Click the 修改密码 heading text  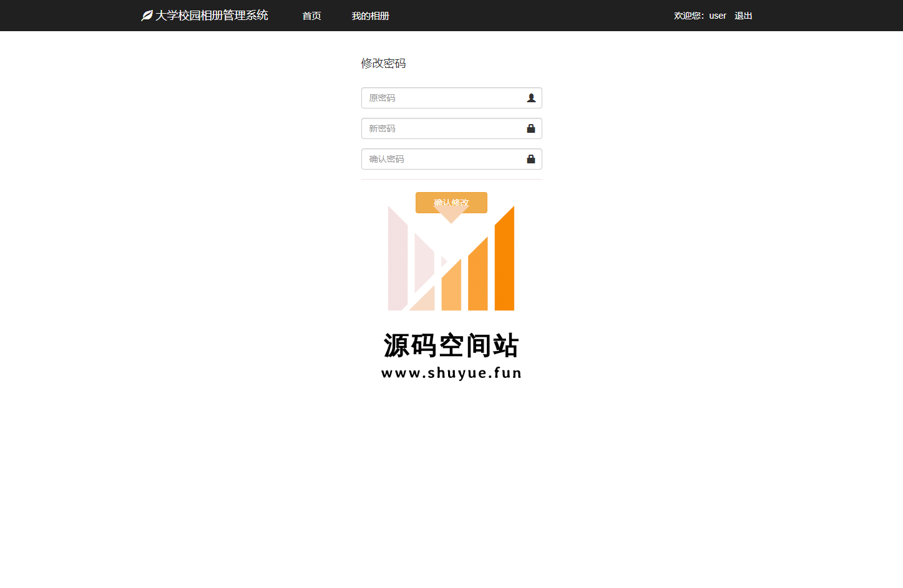click(x=383, y=63)
